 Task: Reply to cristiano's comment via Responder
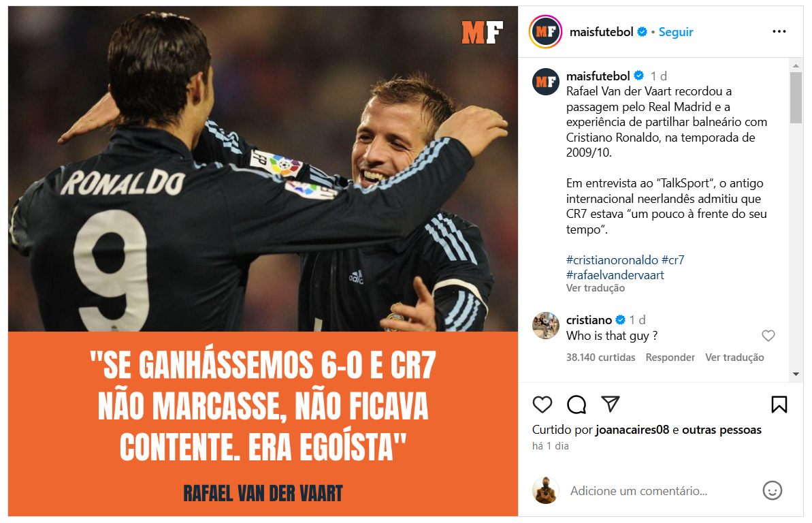point(670,358)
